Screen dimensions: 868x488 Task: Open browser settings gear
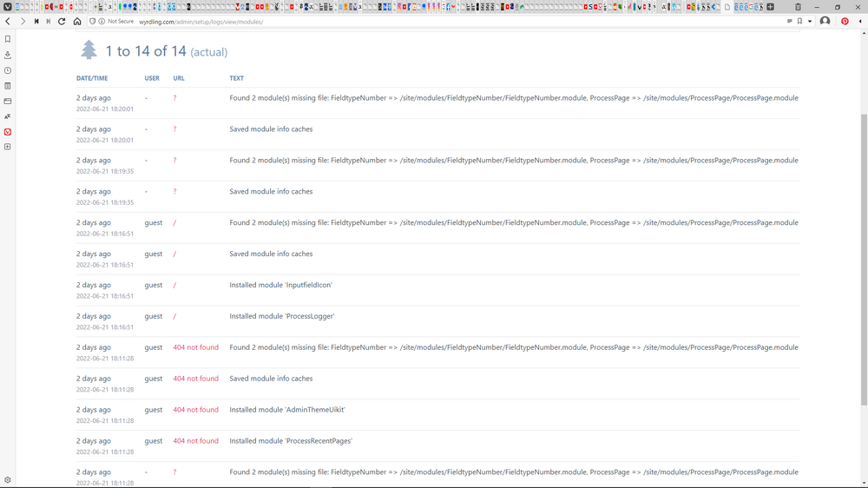8,480
